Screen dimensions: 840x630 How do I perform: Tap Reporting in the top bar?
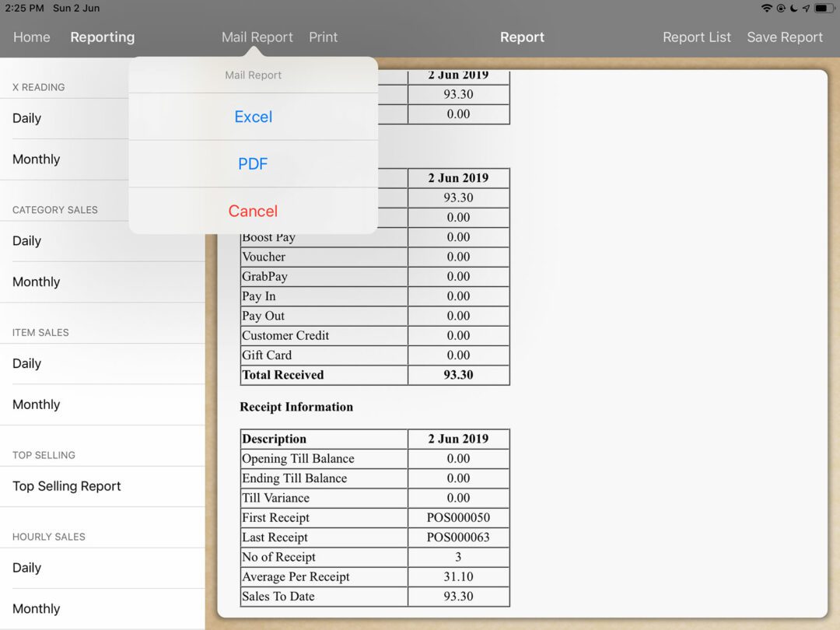pos(102,37)
